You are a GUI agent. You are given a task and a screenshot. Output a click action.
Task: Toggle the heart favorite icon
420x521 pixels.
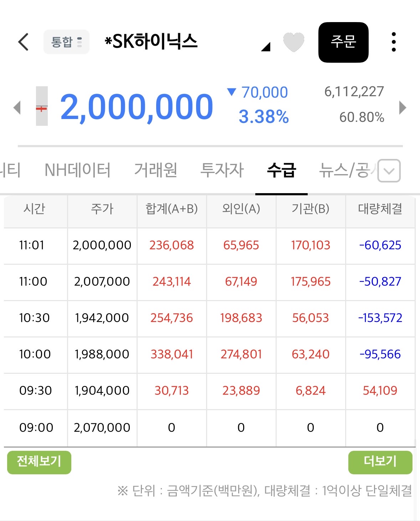coord(293,42)
